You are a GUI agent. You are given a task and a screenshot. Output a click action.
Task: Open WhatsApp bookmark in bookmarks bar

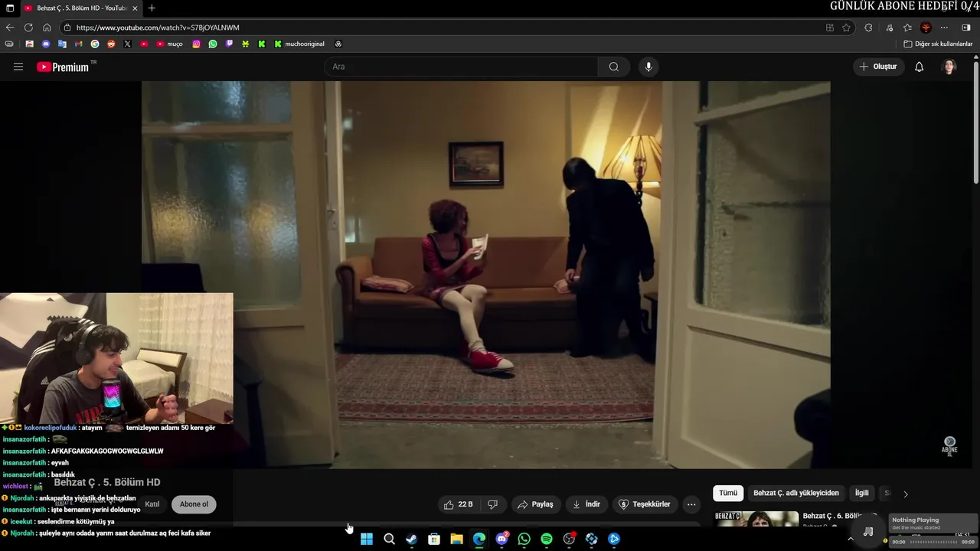(213, 44)
